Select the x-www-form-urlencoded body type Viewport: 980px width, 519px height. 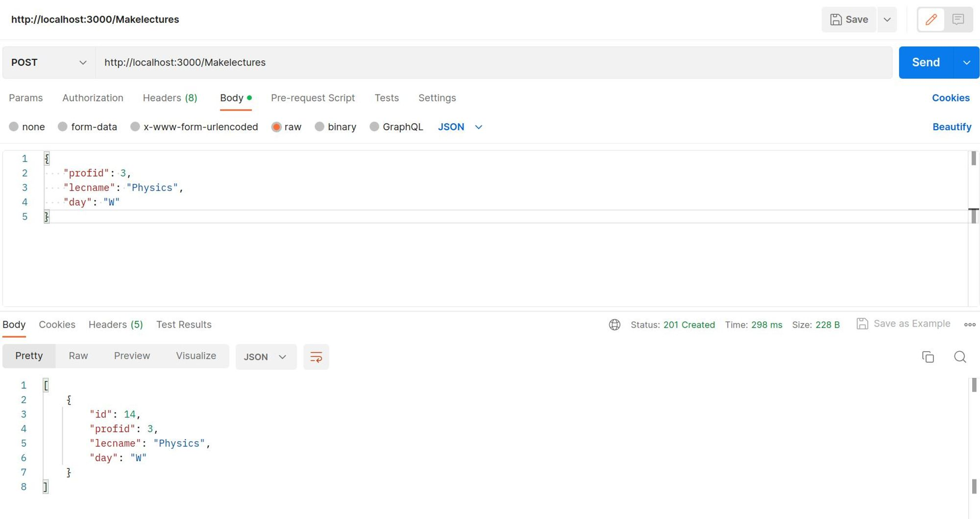194,127
